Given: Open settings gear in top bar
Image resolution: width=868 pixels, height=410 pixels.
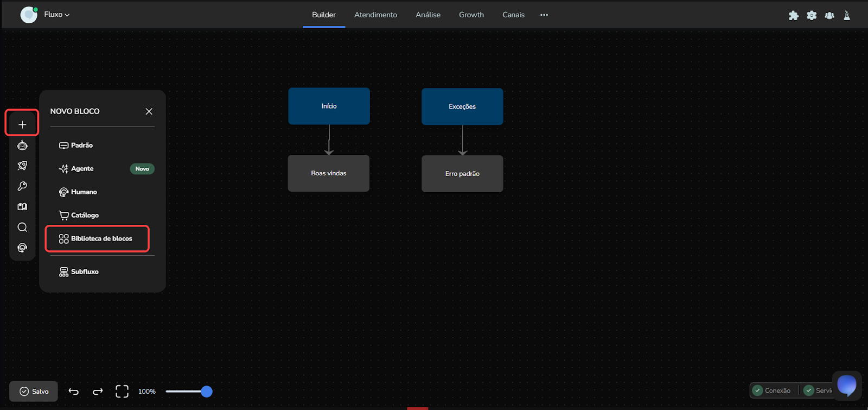Looking at the screenshot, I should tap(812, 15).
